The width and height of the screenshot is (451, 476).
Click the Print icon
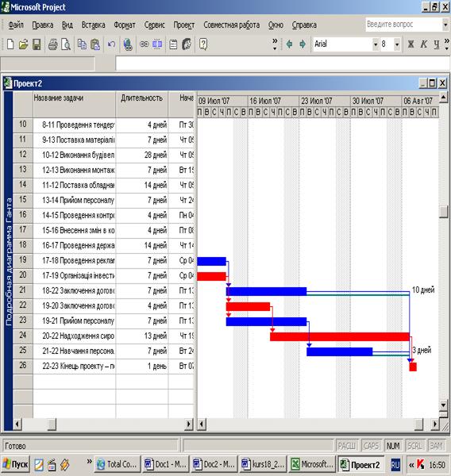[x=53, y=44]
